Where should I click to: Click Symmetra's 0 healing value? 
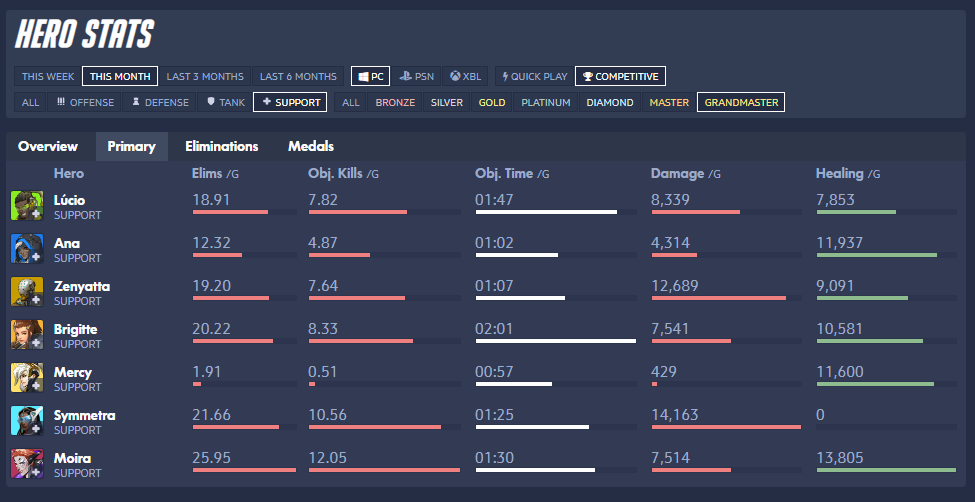point(820,415)
